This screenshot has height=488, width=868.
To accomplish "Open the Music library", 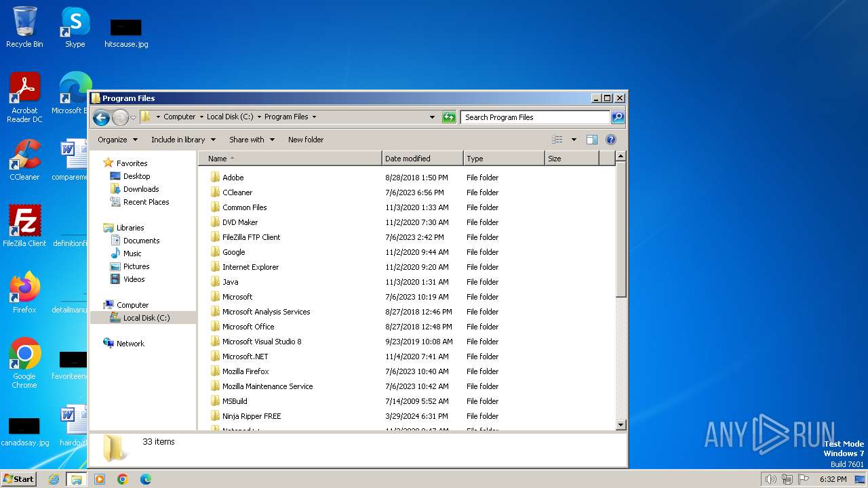I will pos(132,253).
